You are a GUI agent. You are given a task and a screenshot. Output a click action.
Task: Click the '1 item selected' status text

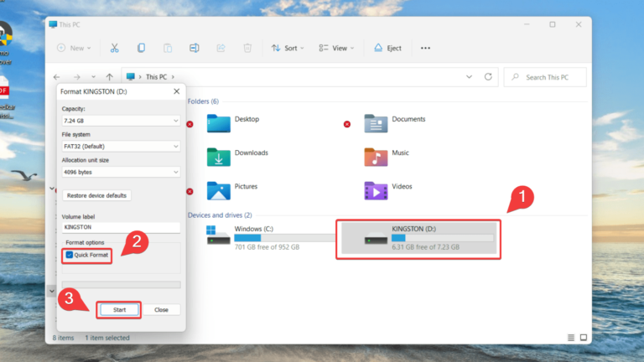tap(106, 338)
